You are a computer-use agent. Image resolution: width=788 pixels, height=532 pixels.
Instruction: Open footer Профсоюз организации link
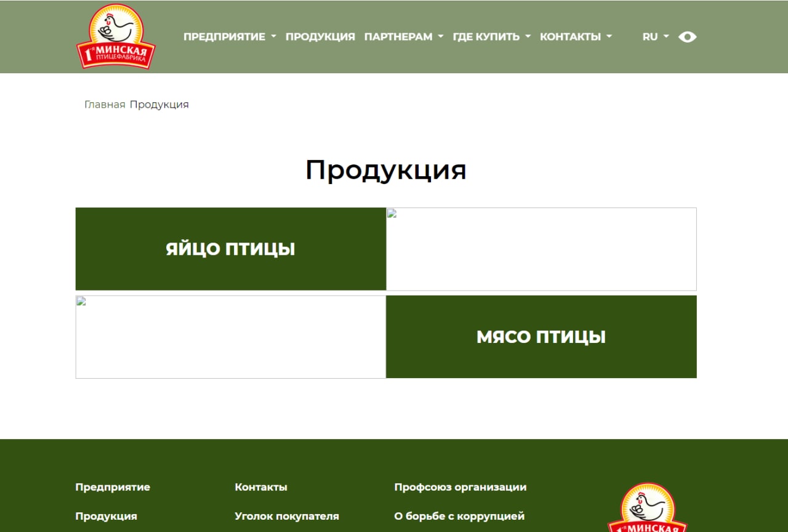(460, 487)
